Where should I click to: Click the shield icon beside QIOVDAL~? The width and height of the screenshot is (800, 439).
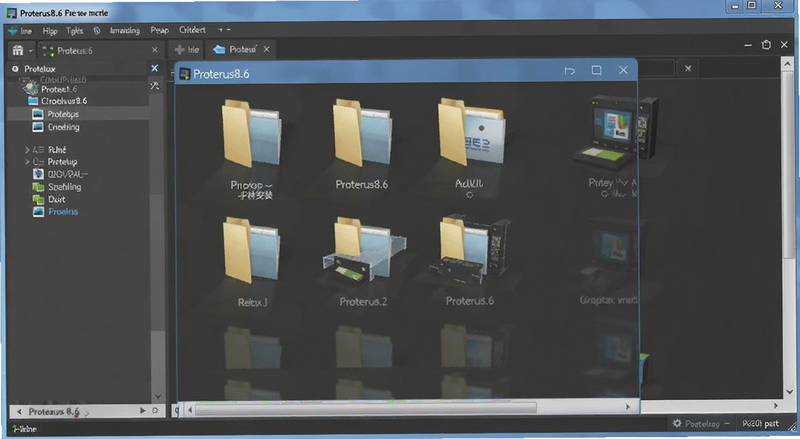tap(38, 174)
